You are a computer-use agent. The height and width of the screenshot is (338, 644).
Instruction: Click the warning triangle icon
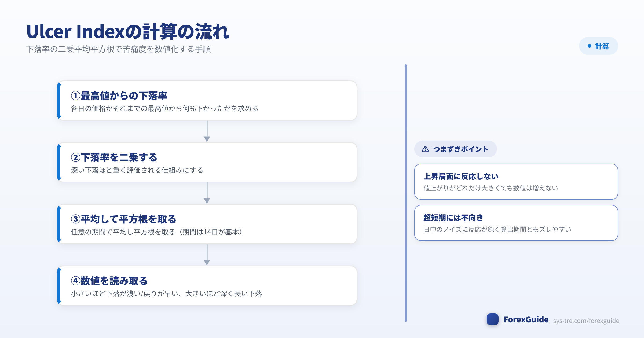[425, 149]
